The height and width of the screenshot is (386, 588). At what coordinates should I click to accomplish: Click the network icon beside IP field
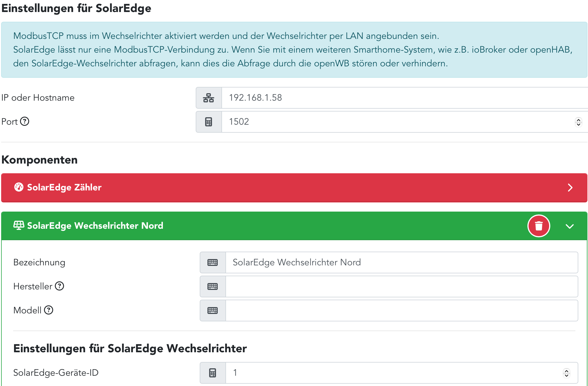(209, 98)
